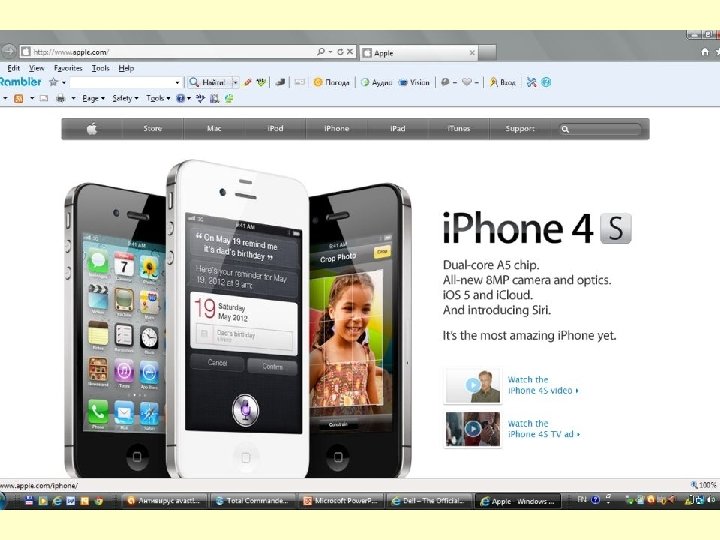Click the Rambler favorites star icon
The width and height of the screenshot is (720, 540).
coord(53,82)
